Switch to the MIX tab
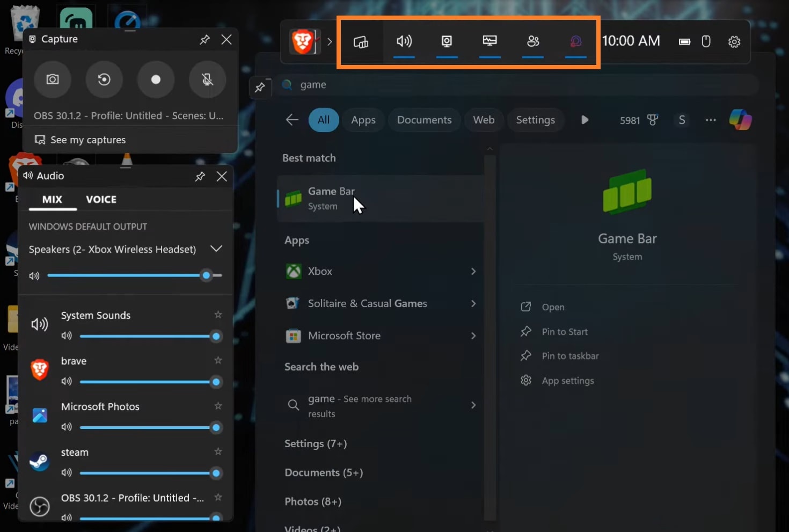This screenshot has width=789, height=532. 52,200
